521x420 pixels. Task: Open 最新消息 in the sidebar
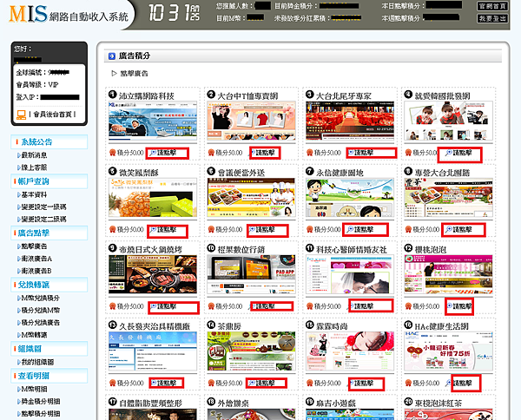pos(34,155)
